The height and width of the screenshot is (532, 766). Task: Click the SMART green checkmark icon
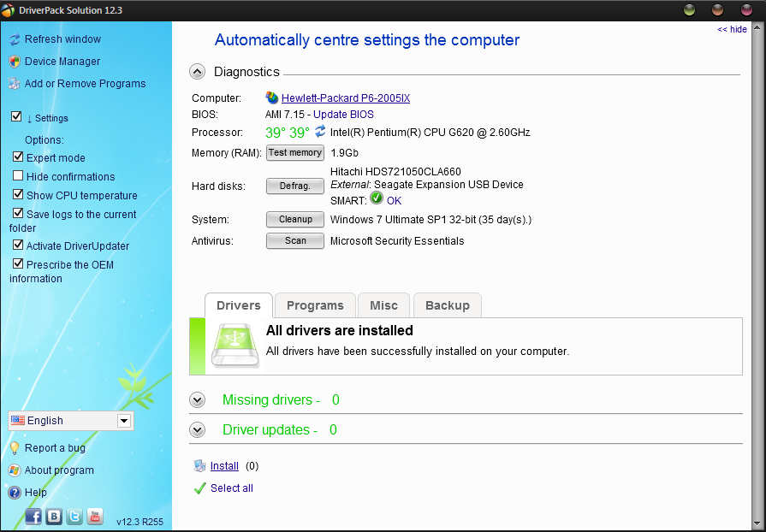coord(377,198)
